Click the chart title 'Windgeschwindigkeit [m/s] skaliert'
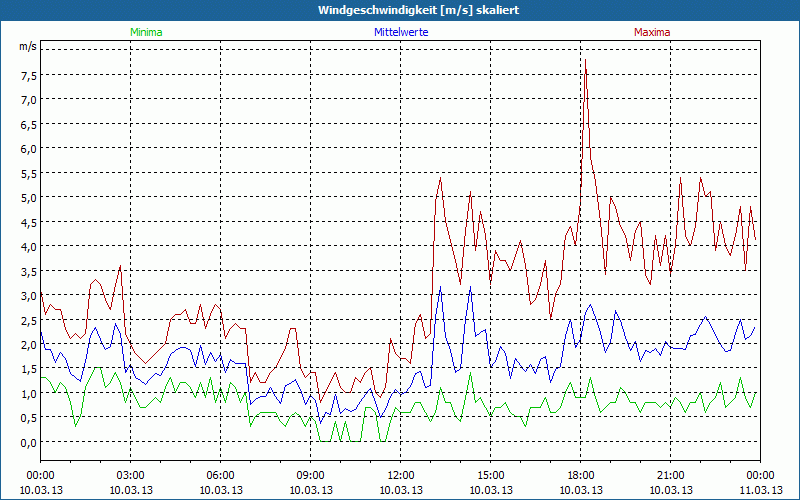The height and width of the screenshot is (500, 800). click(418, 10)
